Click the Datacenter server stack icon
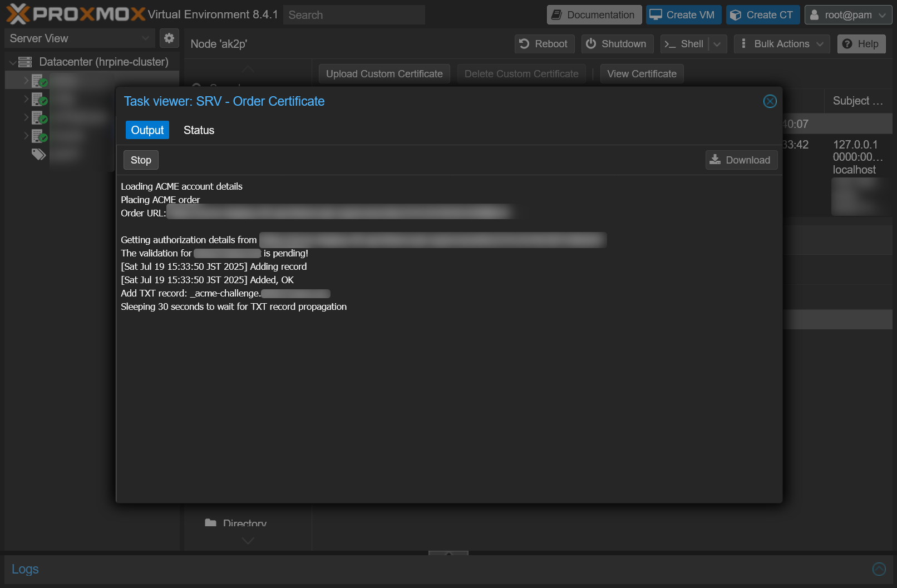The width and height of the screenshot is (897, 588). [x=25, y=62]
